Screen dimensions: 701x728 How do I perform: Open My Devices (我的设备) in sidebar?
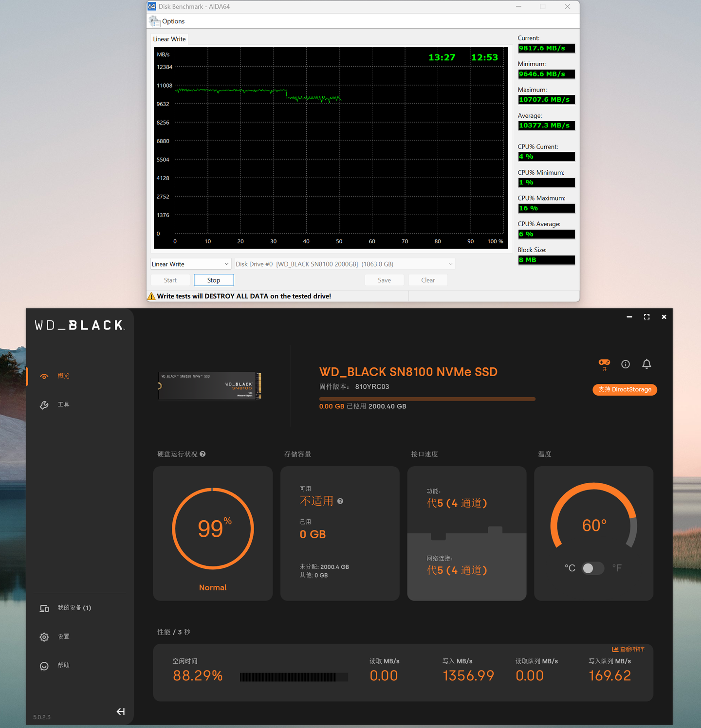[x=74, y=608]
